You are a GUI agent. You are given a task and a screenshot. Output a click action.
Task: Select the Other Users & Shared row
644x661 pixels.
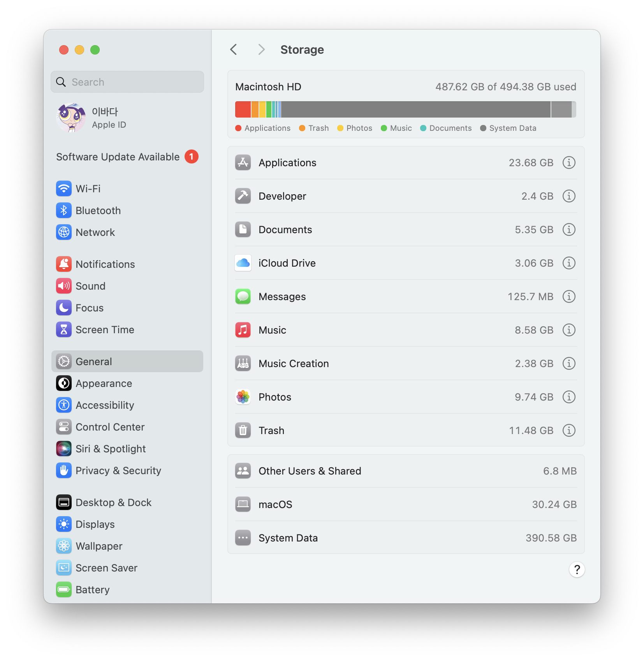[x=406, y=471]
